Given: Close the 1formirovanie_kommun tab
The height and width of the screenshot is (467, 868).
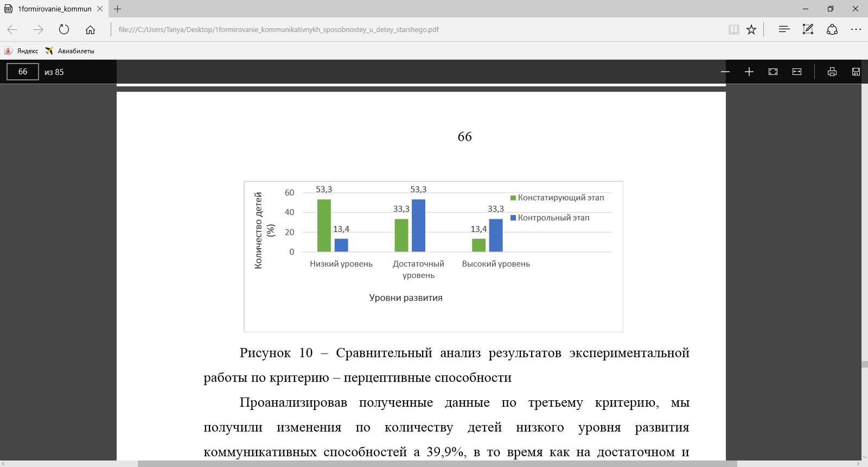Looking at the screenshot, I should point(100,9).
